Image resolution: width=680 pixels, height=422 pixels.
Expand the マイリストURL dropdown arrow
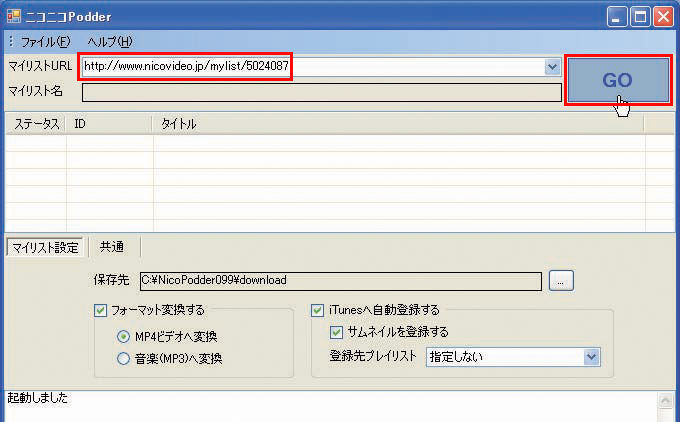(552, 67)
